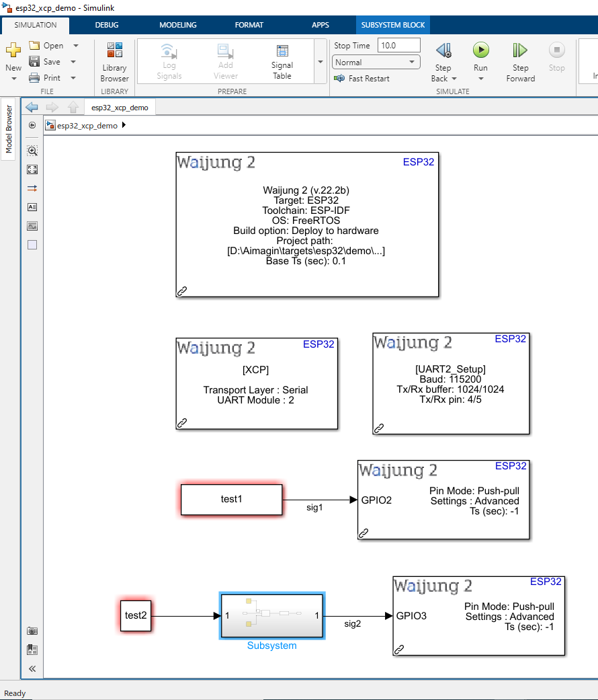Image resolution: width=598 pixels, height=700 pixels.
Task: Click the link badge on the XCP block
Action: 182,422
